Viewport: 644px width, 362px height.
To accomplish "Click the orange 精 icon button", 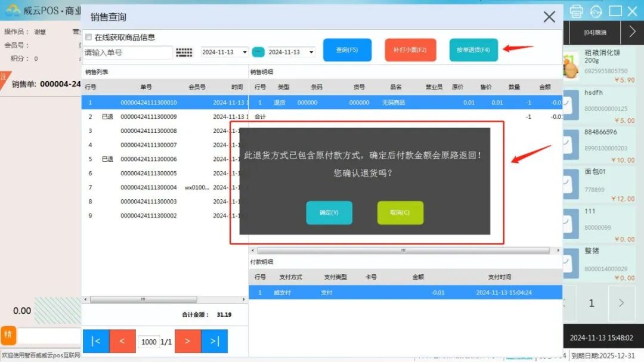I will (8, 335).
